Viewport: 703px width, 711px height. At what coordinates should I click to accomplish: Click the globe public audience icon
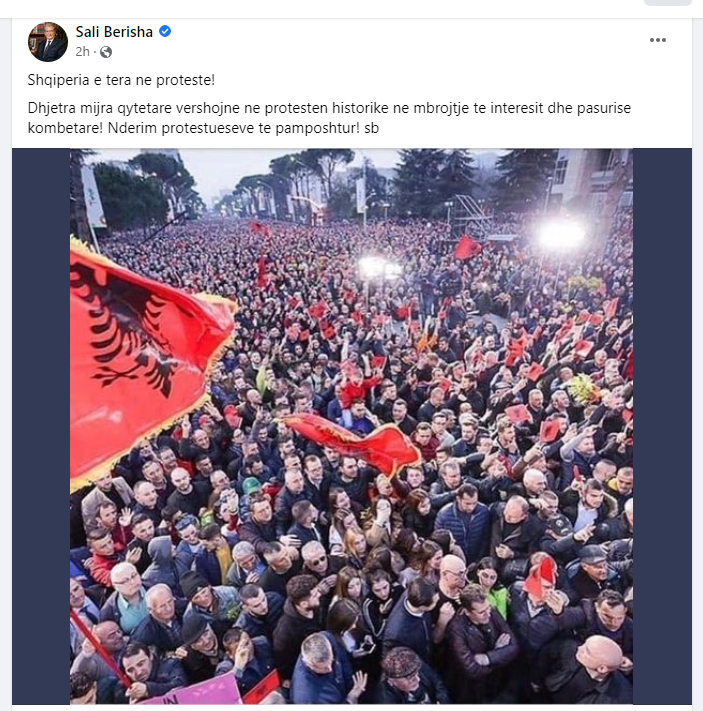click(106, 52)
